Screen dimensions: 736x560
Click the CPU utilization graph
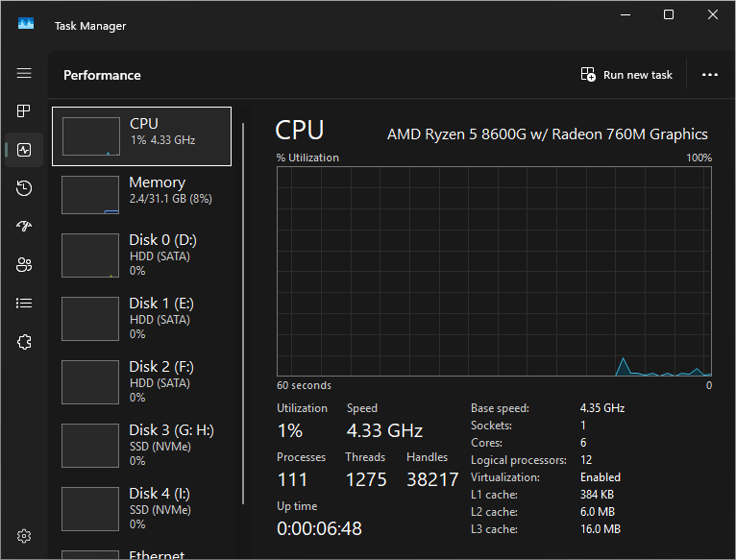click(494, 271)
